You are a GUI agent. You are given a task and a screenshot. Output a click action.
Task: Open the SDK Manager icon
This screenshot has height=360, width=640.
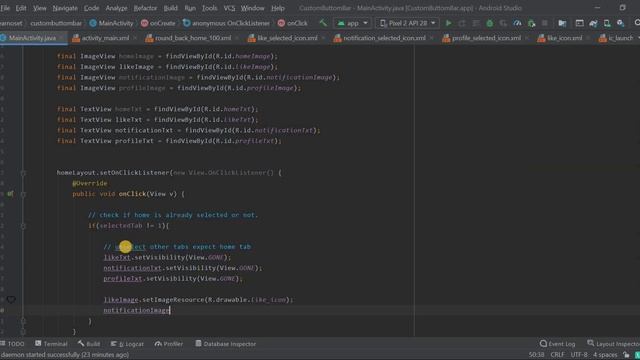click(621, 23)
